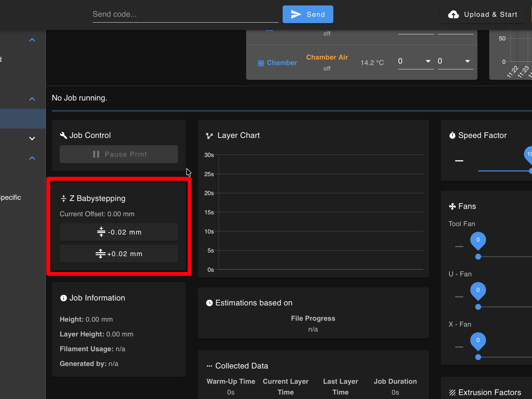The height and width of the screenshot is (399, 532).
Task: Click the X - Fan slider handle
Action: (478, 357)
